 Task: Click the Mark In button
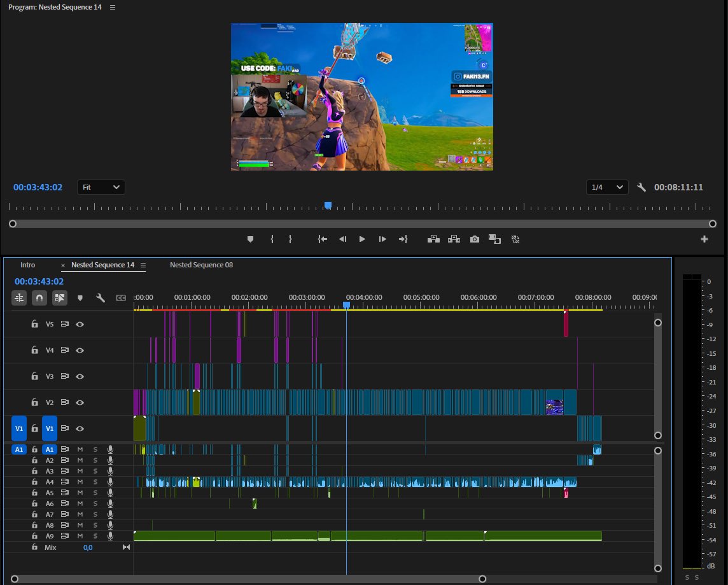click(x=272, y=239)
